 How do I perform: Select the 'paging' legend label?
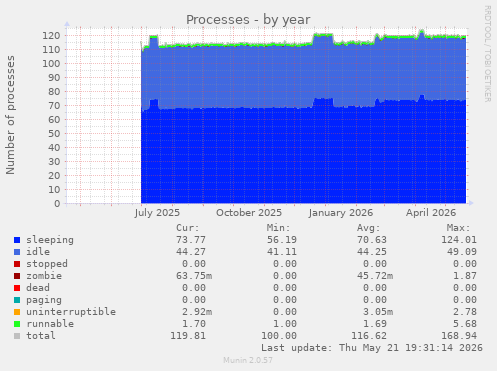(x=44, y=300)
